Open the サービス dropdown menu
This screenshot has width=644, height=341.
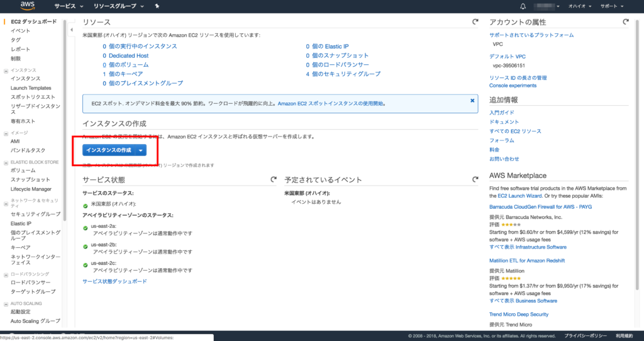point(69,6)
